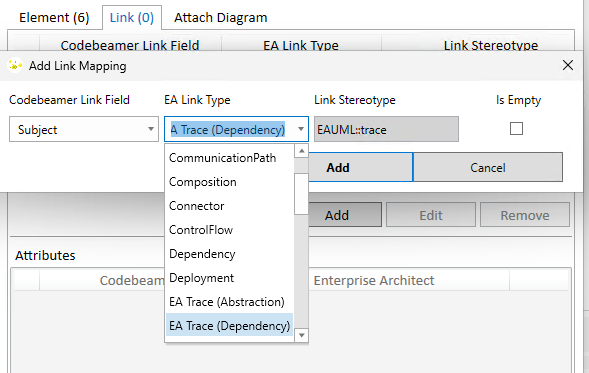The height and width of the screenshot is (373, 589).
Task: Choose the Dependency entry
Action: pyautogui.click(x=229, y=254)
